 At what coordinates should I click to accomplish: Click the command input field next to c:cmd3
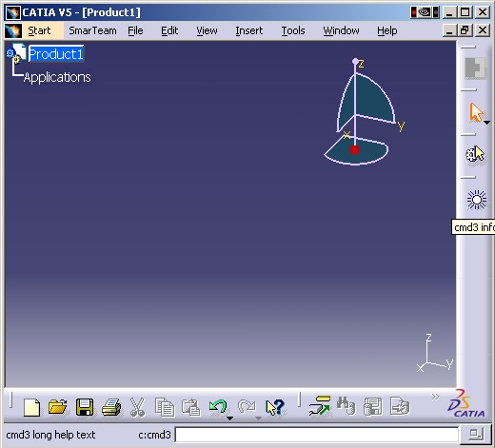pyautogui.click(x=317, y=435)
